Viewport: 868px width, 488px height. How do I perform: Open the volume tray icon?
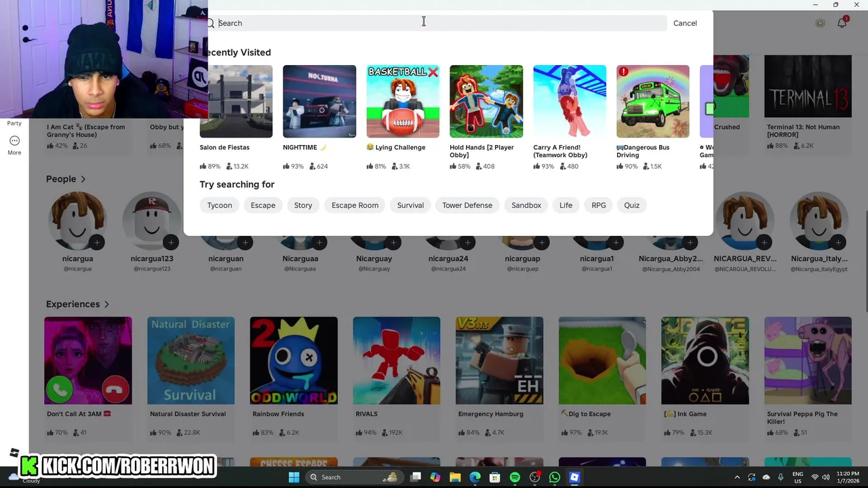point(826,477)
